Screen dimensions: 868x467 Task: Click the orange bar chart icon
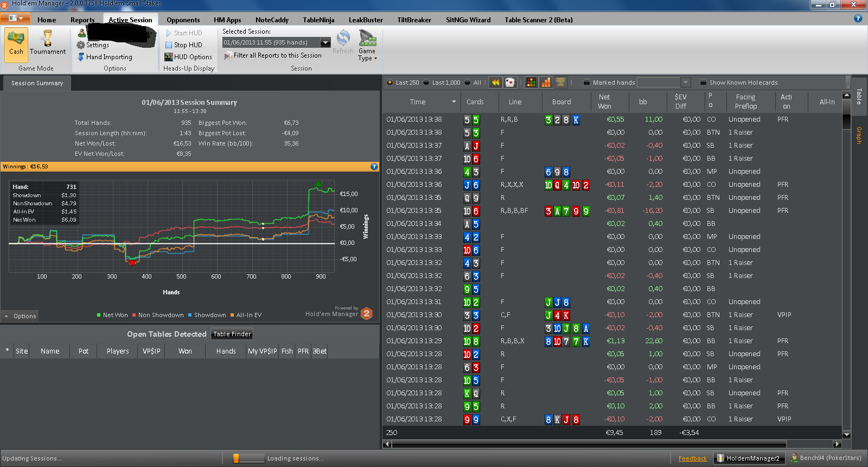[x=546, y=83]
